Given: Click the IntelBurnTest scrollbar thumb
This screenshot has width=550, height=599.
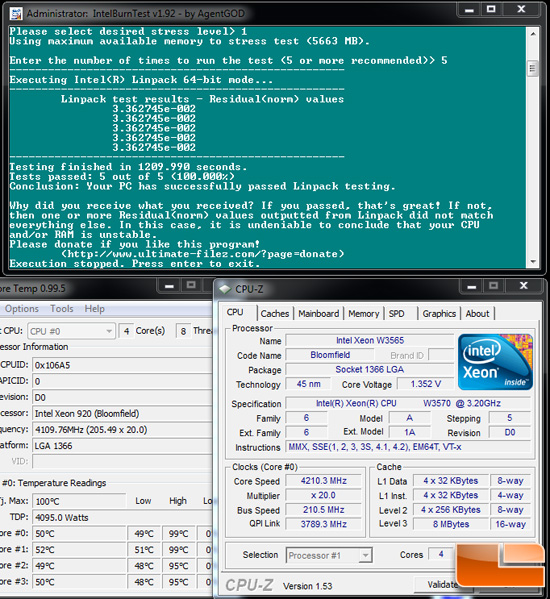Looking at the screenshot, I should 533,69.
